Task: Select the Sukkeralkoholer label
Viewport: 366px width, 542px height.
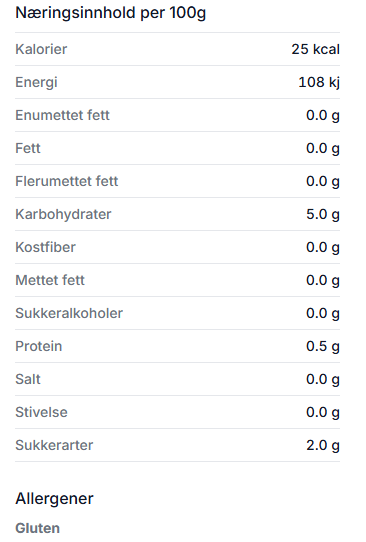Action: point(69,313)
